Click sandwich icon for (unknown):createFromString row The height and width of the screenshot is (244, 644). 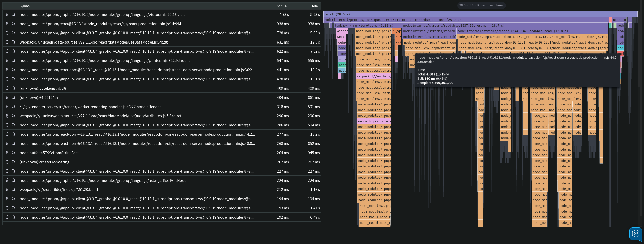click(x=7, y=162)
